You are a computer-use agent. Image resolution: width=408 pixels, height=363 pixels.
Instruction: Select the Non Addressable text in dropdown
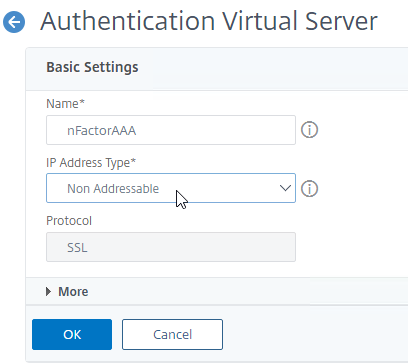click(x=113, y=189)
